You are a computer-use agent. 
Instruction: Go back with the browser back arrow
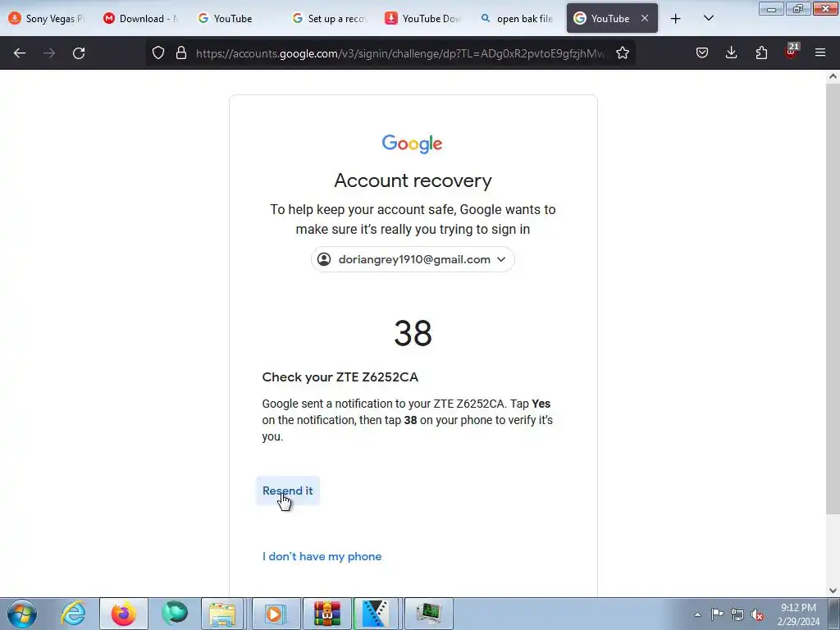pyautogui.click(x=20, y=53)
